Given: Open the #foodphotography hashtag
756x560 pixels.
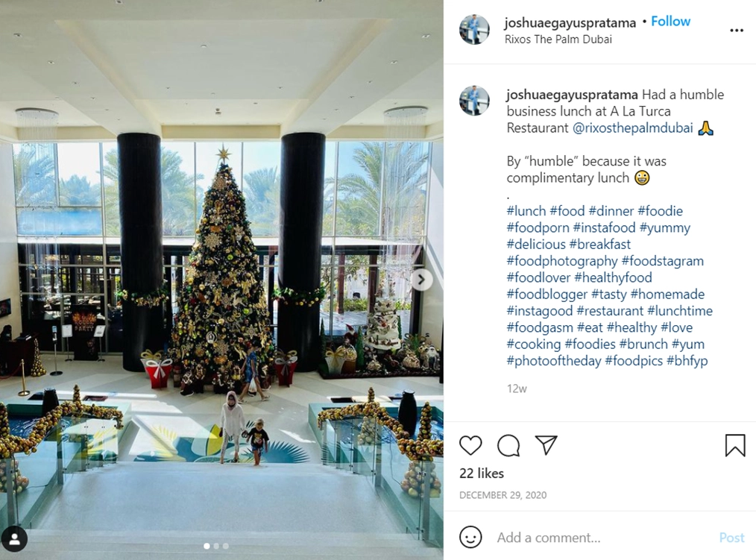Looking at the screenshot, I should tap(561, 261).
